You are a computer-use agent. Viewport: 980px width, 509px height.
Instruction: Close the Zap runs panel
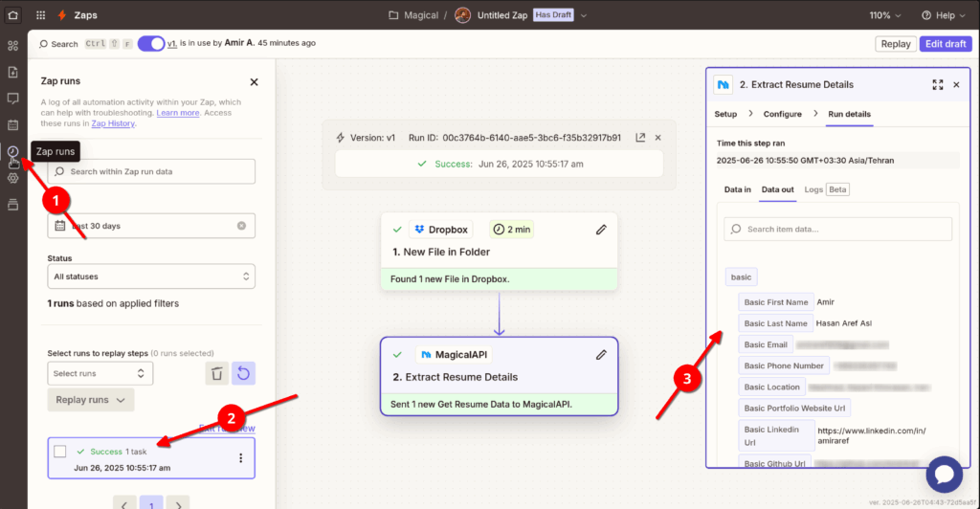[x=254, y=82]
